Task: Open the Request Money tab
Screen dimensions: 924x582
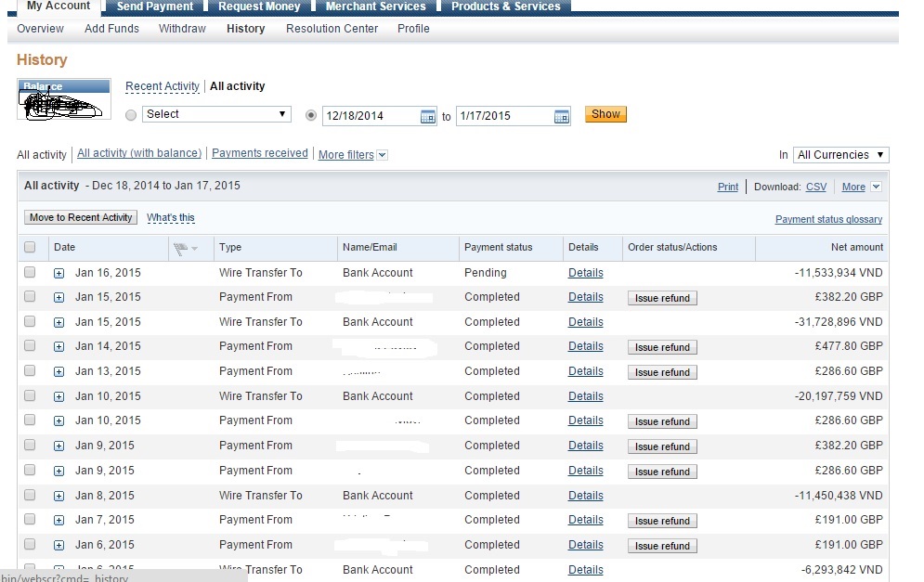Action: pyautogui.click(x=259, y=6)
